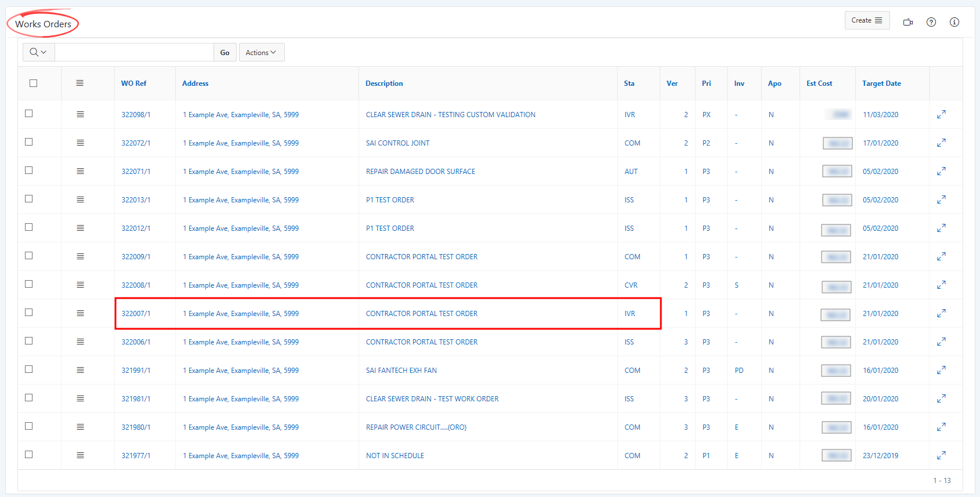The height and width of the screenshot is (497, 980).
Task: Select checkbox for order 322071/1
Action: coord(29,170)
